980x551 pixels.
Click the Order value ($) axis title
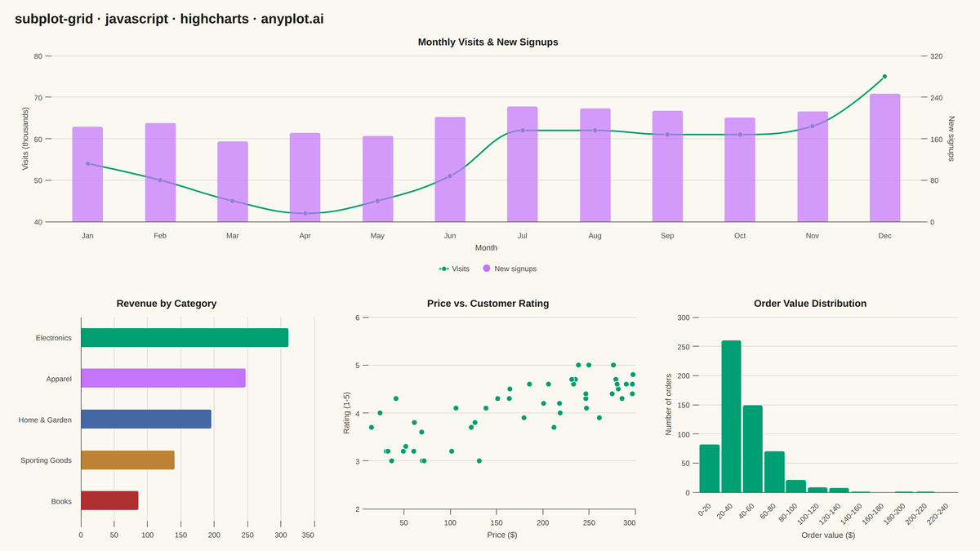pos(828,535)
